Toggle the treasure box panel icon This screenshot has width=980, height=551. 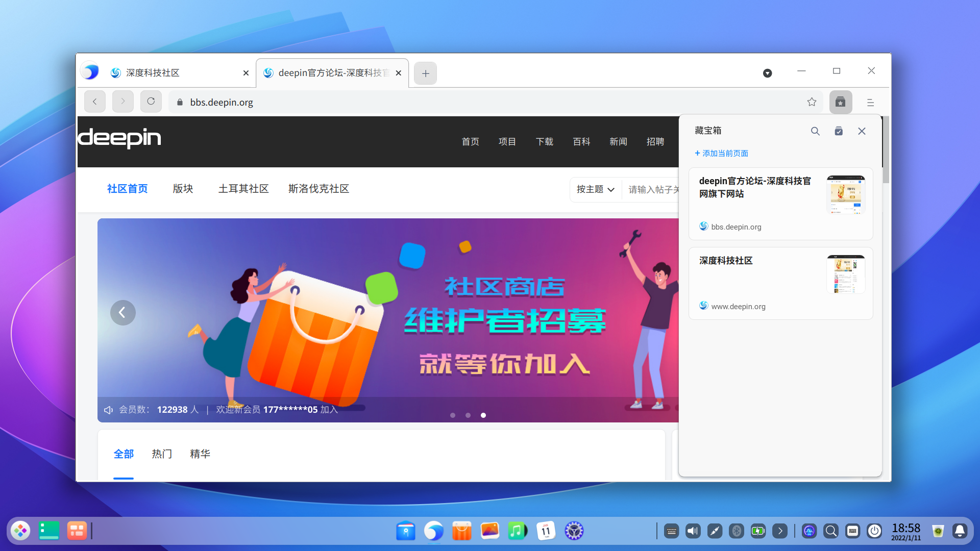point(840,102)
